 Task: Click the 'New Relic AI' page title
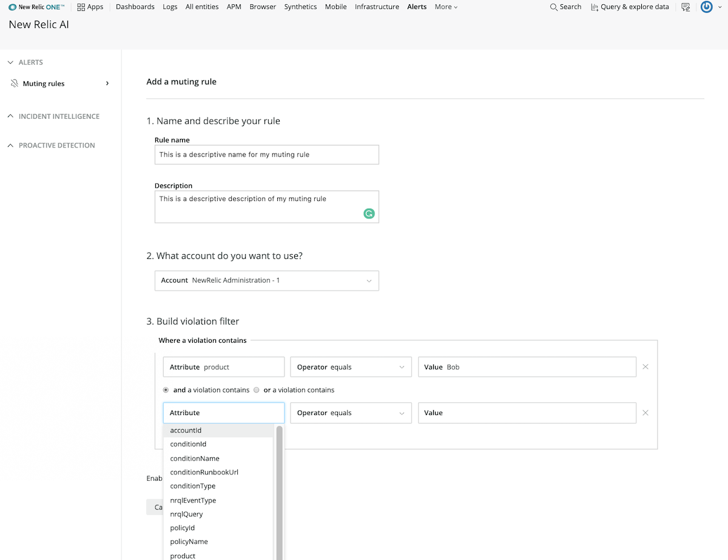click(39, 25)
